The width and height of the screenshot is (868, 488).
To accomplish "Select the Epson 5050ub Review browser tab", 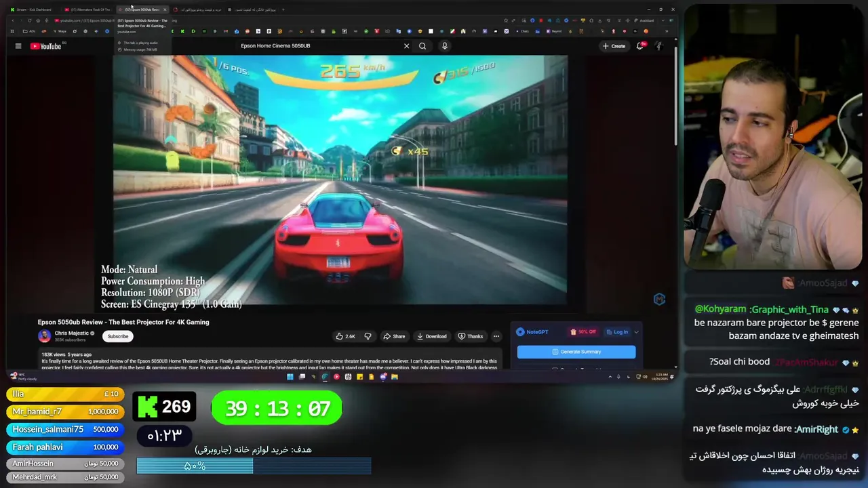I will [x=140, y=9].
